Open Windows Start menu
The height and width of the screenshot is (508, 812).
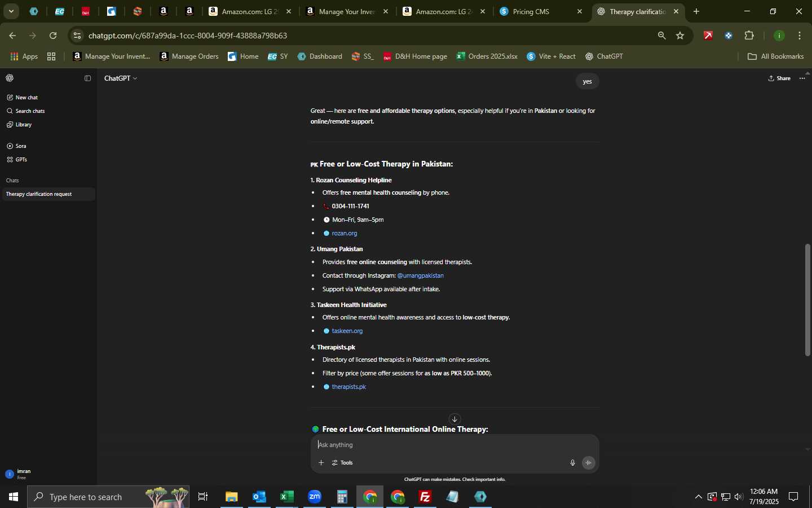14,497
